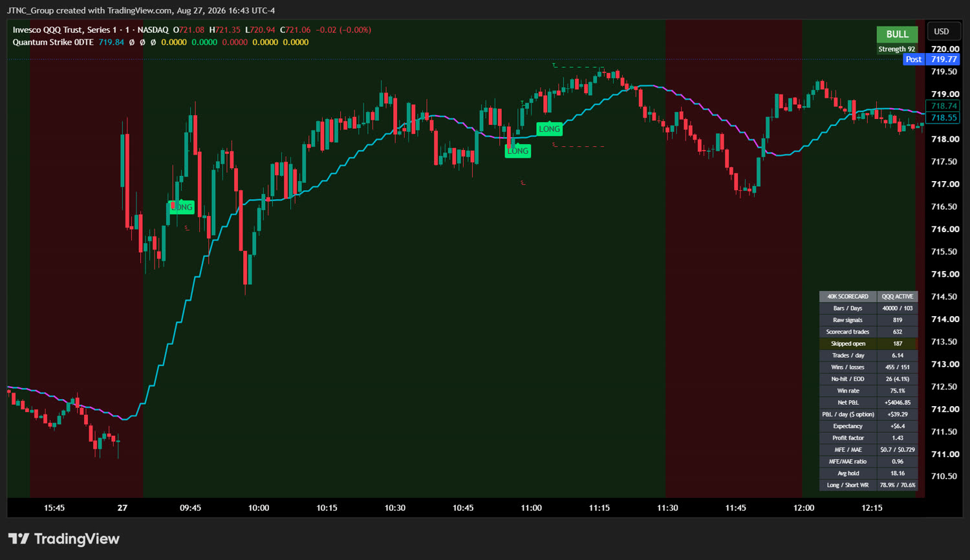Click the 710.50 price scale label

(945, 476)
